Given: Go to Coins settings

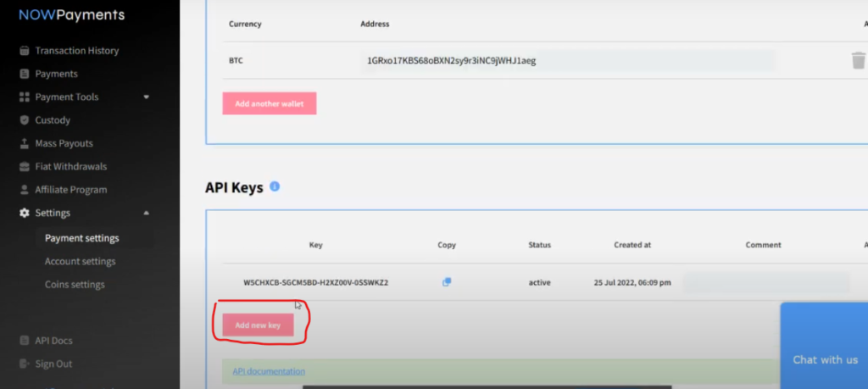Looking at the screenshot, I should (75, 285).
